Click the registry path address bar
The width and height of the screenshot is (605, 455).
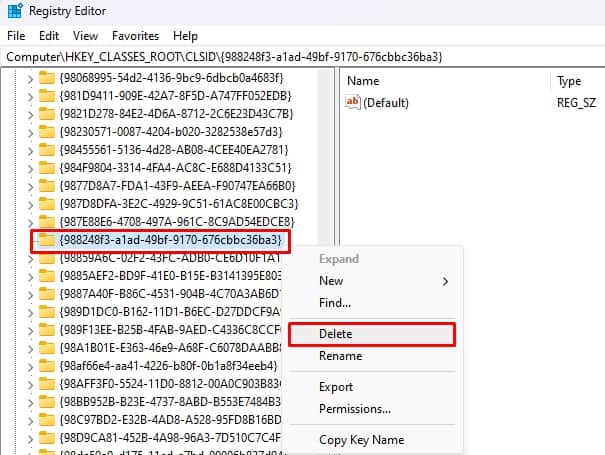click(302, 57)
